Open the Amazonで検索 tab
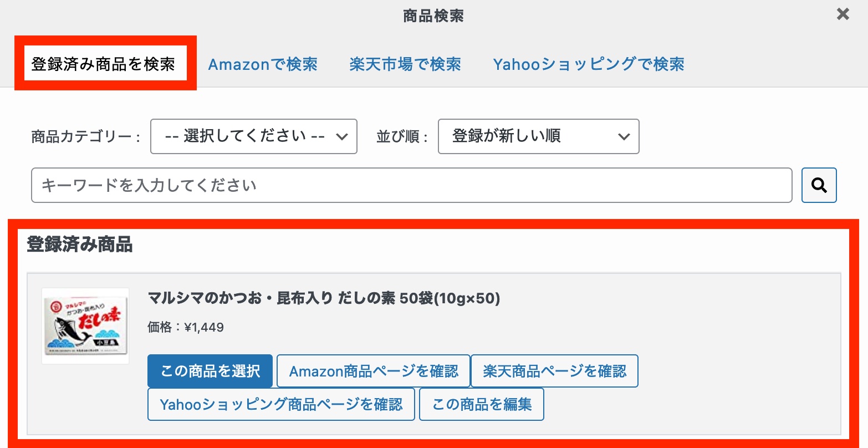 (x=263, y=64)
